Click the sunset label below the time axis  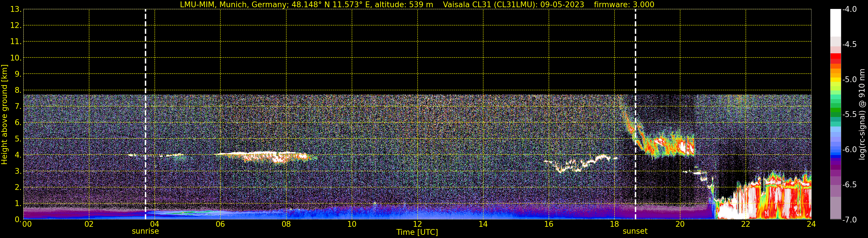pos(635,231)
